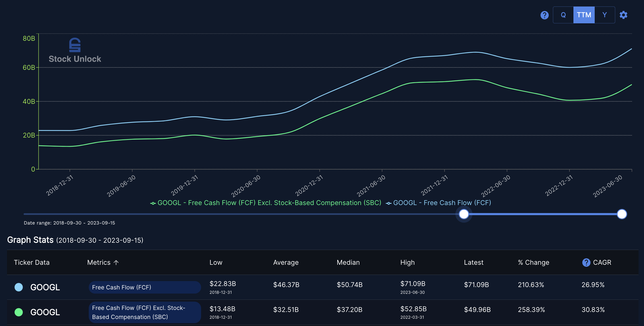Click GOOGL ticker in the FCF row
The width and height of the screenshot is (644, 326).
(x=45, y=287)
